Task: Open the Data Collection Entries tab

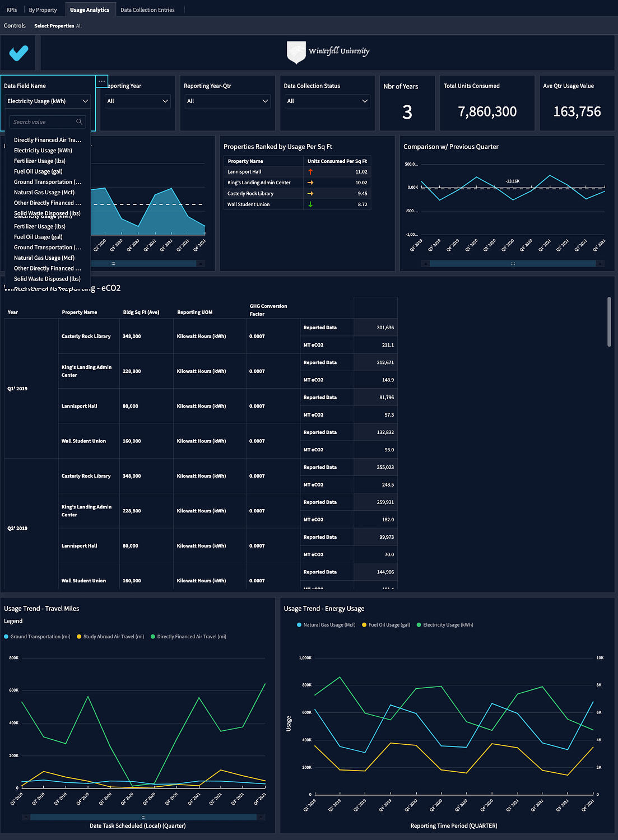Action: pos(147,10)
